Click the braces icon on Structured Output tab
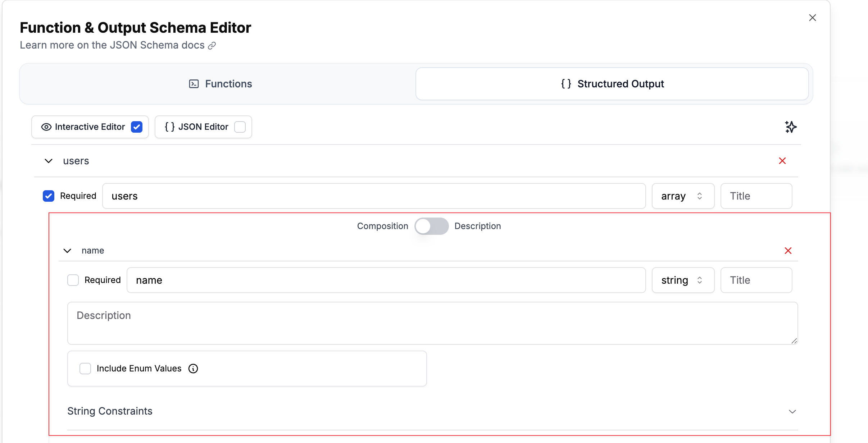 click(x=566, y=84)
